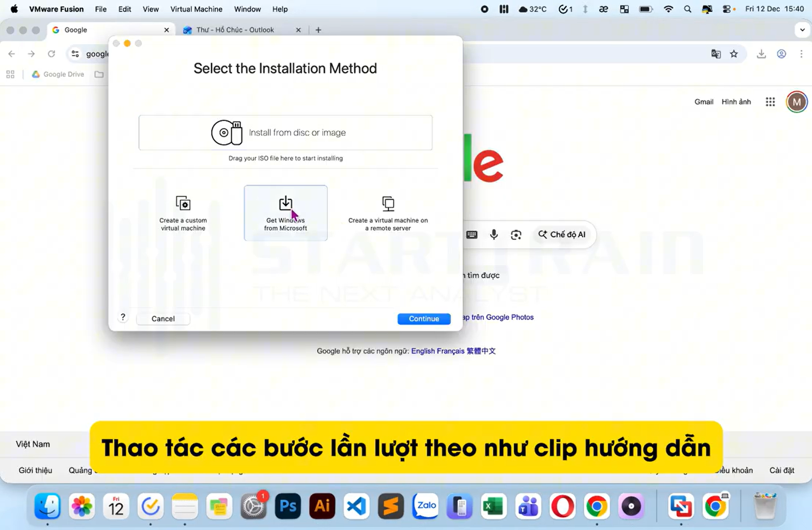
Task: Click the 'Create a virtual machine on a remote server' icon
Action: pos(387,204)
